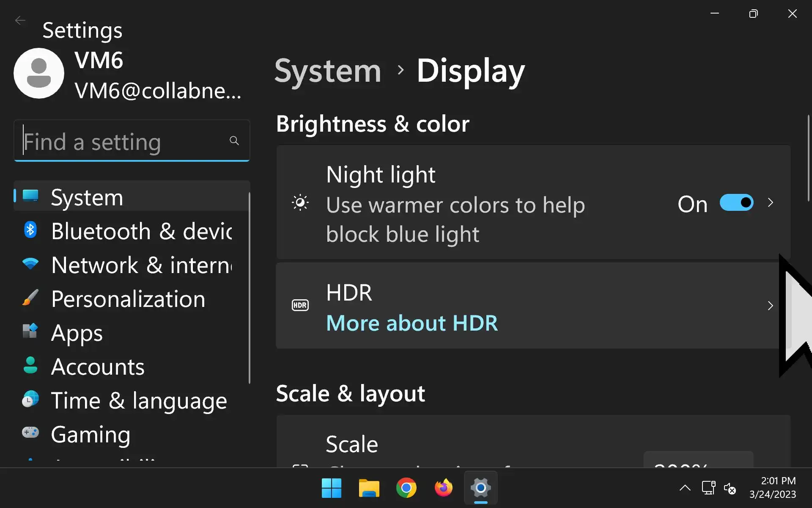Click the search magnifier icon
812x508 pixels.
click(x=234, y=141)
